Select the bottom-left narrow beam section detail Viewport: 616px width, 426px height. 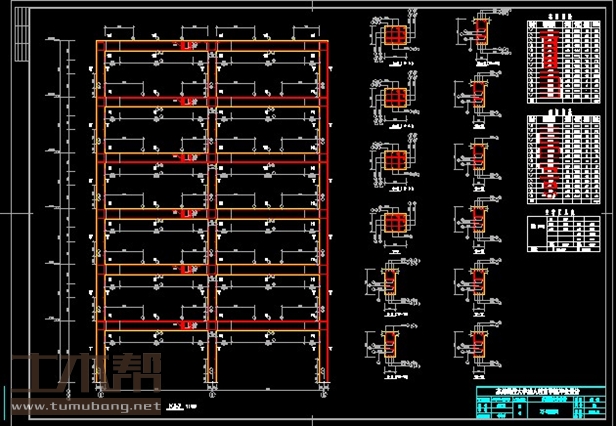(390, 337)
